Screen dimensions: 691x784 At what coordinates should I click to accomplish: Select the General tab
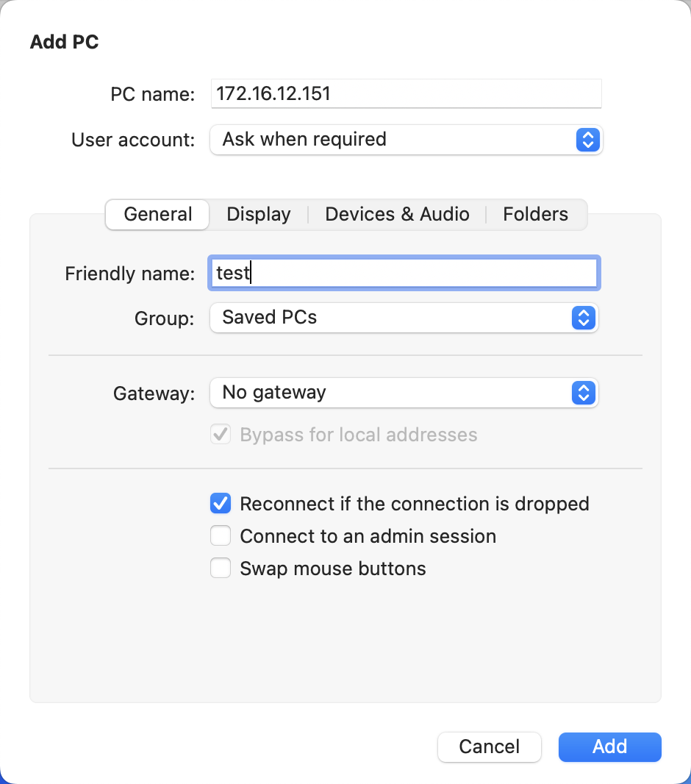pyautogui.click(x=157, y=214)
